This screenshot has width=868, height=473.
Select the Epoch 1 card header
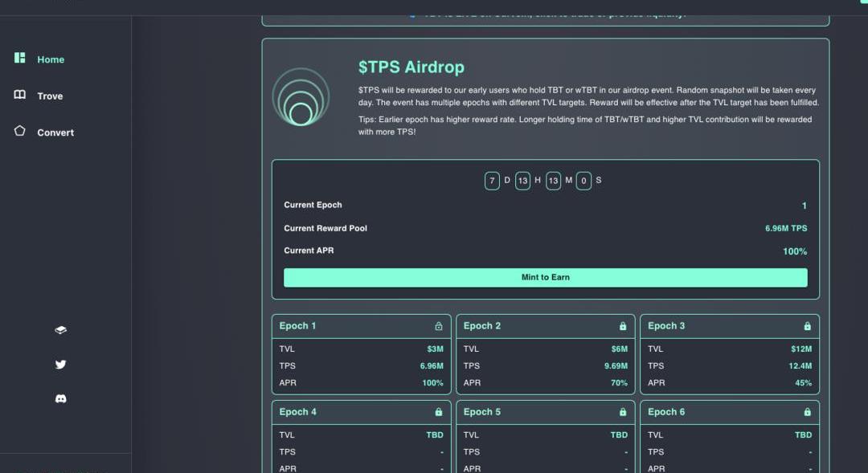pos(298,326)
